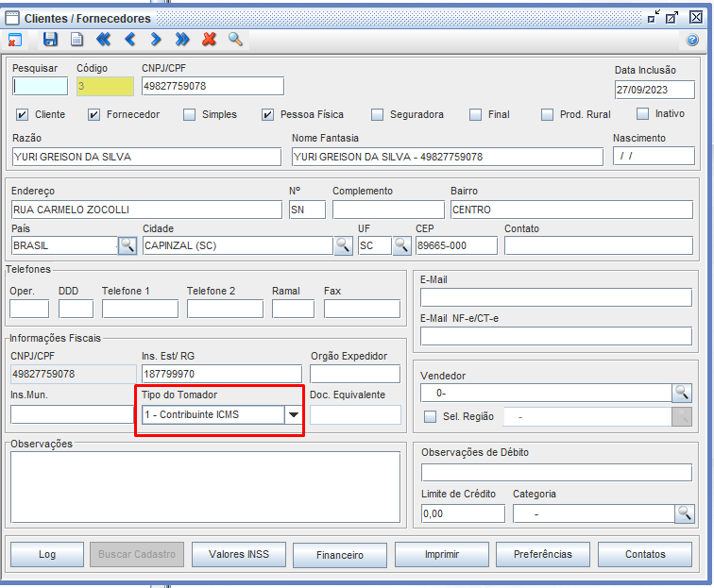
Task: Search Cidade with magnifier button
Action: click(x=344, y=245)
